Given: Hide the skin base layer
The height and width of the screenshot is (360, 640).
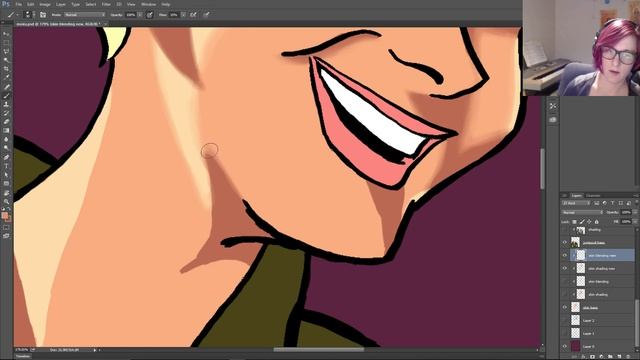Looking at the screenshot, I should point(565,308).
